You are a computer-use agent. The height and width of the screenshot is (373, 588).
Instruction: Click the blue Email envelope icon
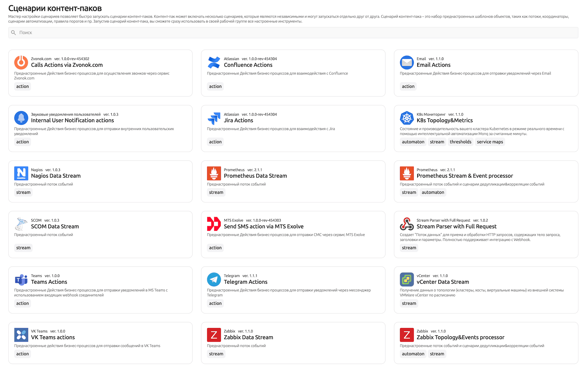407,62
